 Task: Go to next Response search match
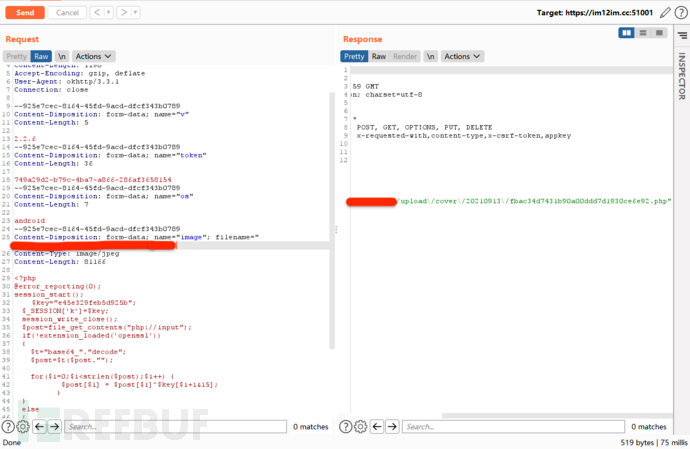(392, 426)
